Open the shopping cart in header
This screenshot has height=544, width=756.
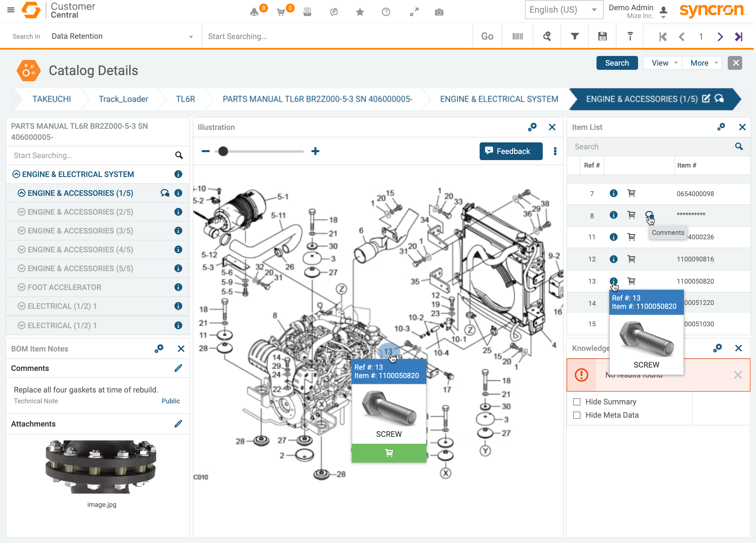pos(281,12)
